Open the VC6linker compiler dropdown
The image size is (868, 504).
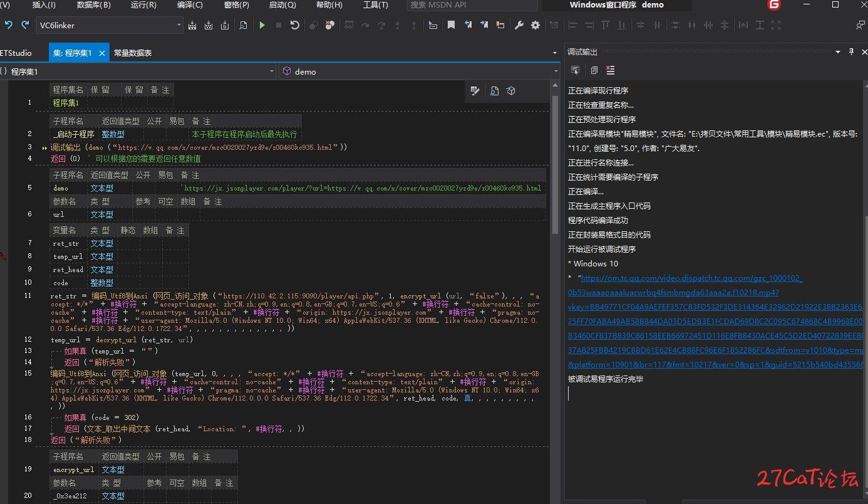click(179, 26)
